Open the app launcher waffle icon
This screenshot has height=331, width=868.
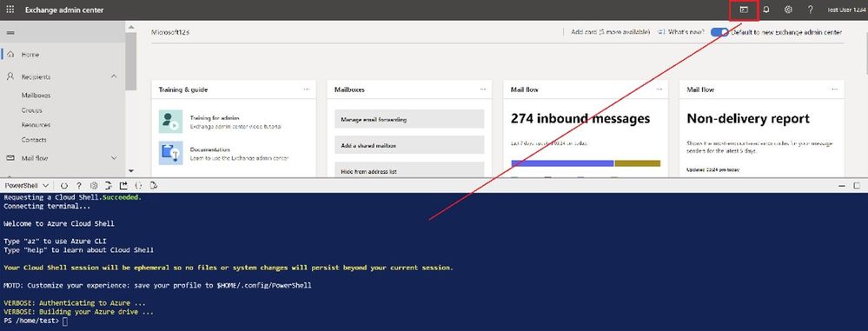(x=10, y=10)
